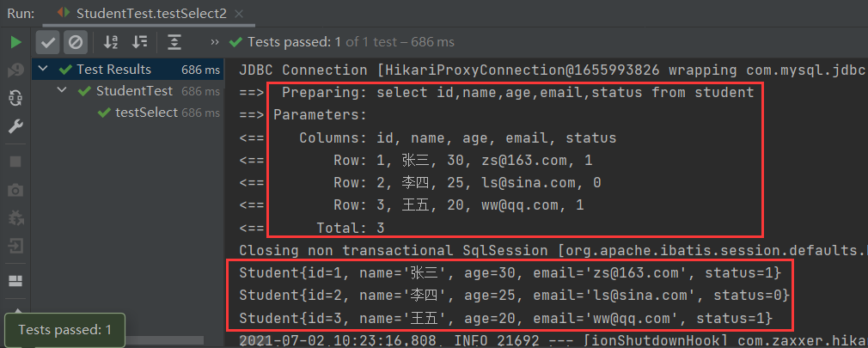Click the exit door icon
Image resolution: width=868 pixels, height=348 pixels.
(15, 245)
